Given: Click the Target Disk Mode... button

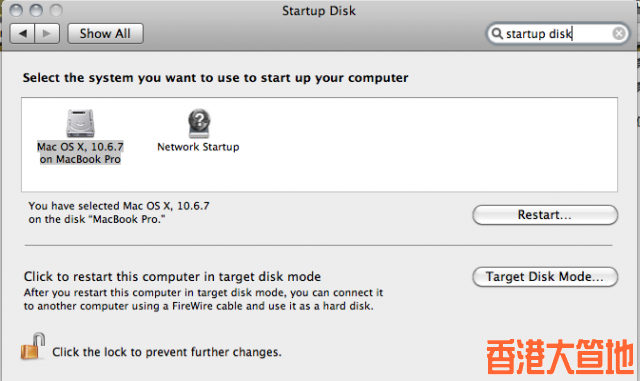Looking at the screenshot, I should 545,277.
